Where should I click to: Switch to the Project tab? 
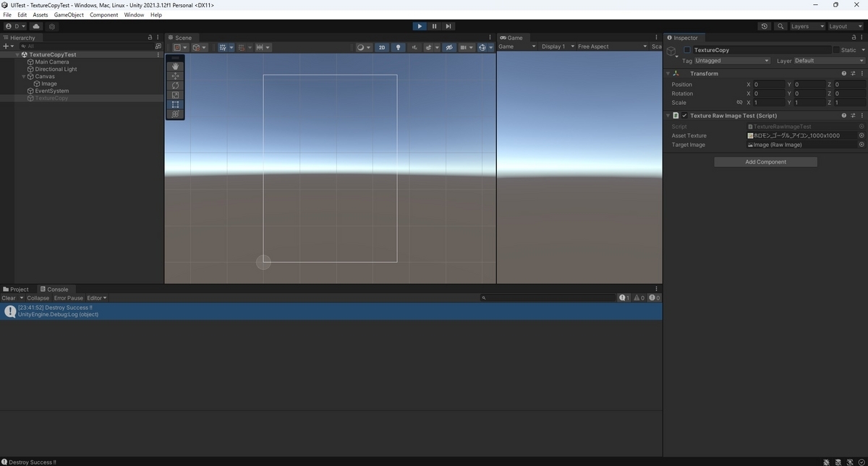click(16, 289)
